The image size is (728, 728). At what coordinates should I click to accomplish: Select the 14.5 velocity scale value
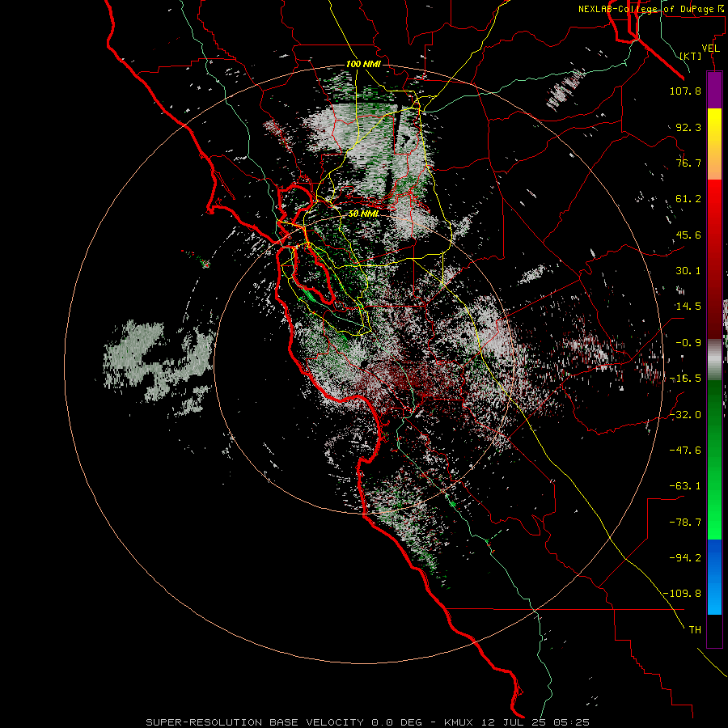[x=688, y=307]
